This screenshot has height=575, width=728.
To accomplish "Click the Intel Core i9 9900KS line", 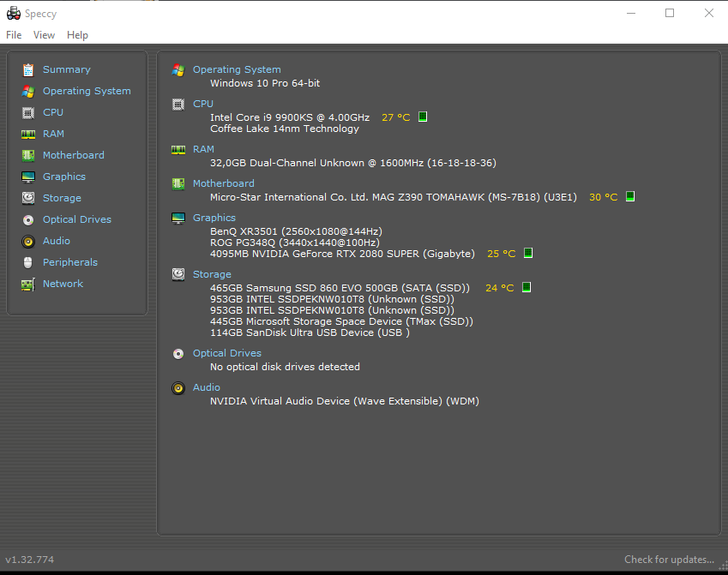I will click(x=290, y=117).
